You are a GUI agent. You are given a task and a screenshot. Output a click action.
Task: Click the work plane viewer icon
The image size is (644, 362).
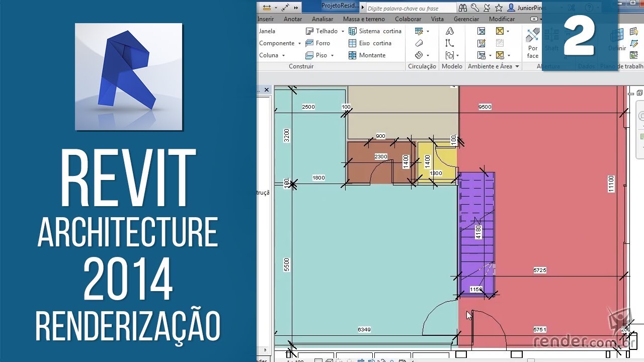[634, 55]
